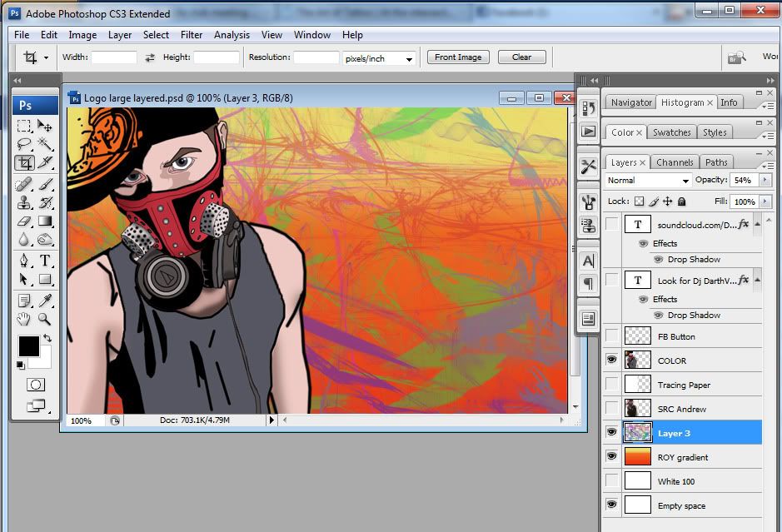Image resolution: width=782 pixels, height=532 pixels.
Task: Select the Eyedropper tool
Action: point(45,301)
